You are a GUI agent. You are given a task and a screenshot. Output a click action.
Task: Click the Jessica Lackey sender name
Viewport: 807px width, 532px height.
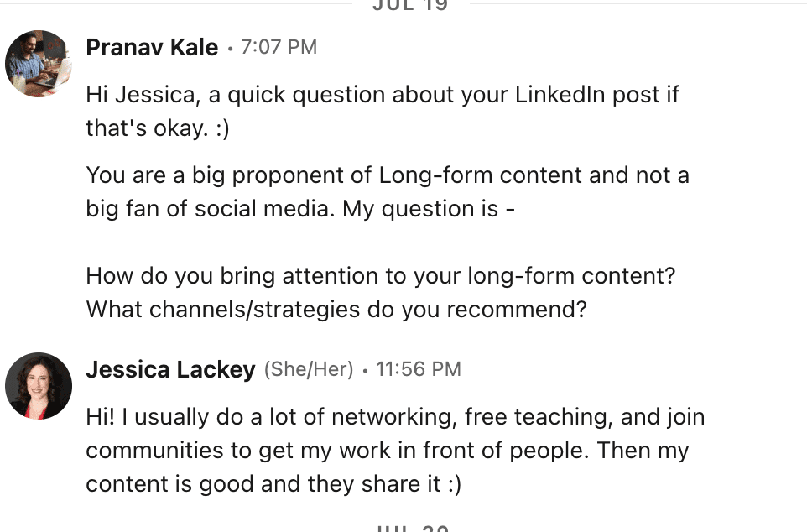[x=170, y=370]
